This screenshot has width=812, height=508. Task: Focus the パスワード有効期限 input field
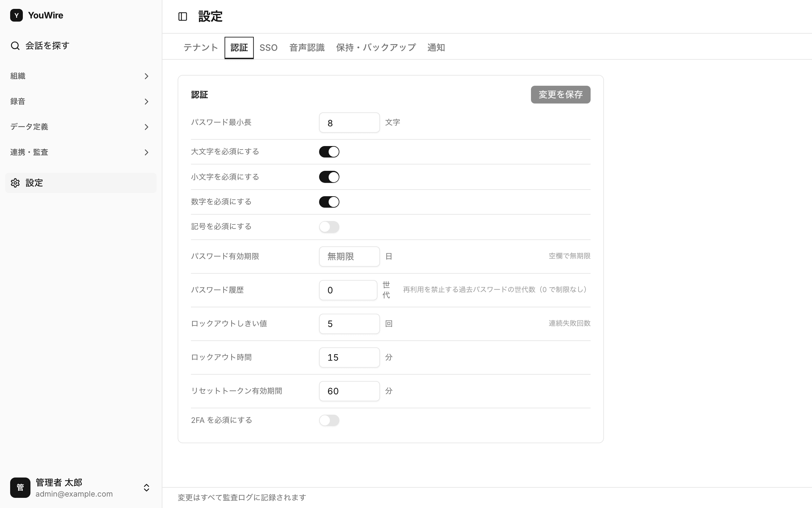click(x=349, y=256)
